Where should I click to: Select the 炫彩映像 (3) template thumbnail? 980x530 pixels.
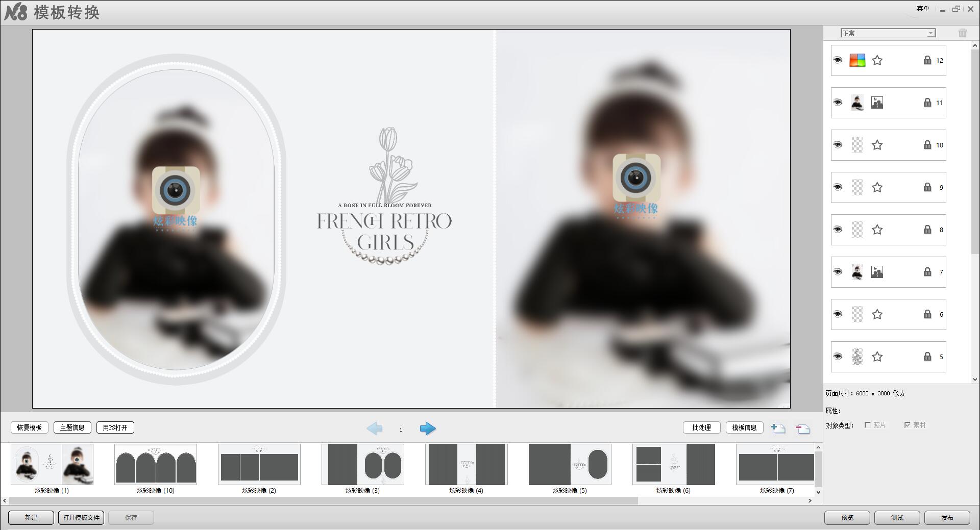point(362,464)
